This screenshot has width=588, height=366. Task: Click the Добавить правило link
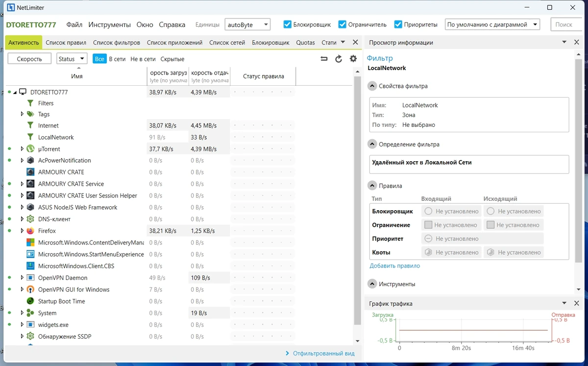click(395, 266)
